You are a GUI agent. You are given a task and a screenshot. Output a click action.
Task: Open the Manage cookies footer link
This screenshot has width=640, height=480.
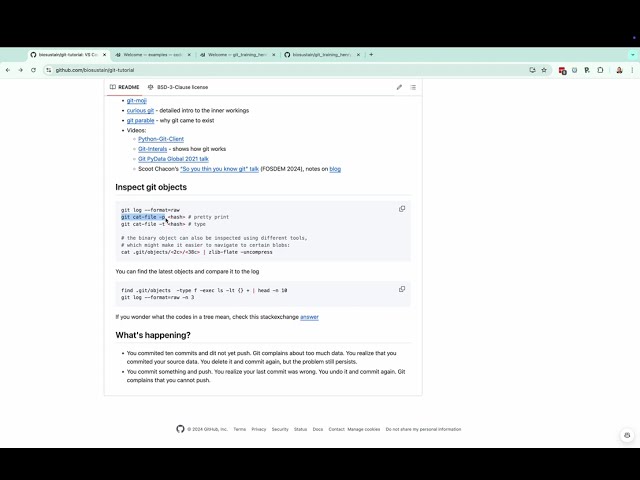(364, 429)
